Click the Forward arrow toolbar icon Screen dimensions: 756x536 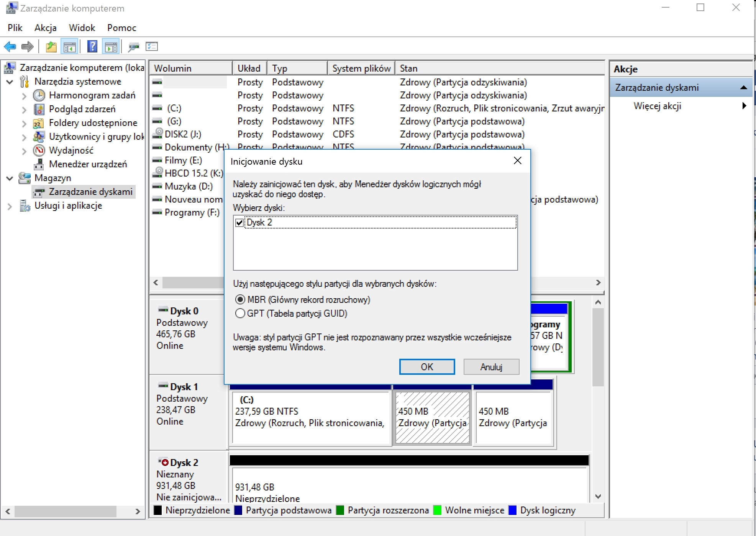pos(28,47)
